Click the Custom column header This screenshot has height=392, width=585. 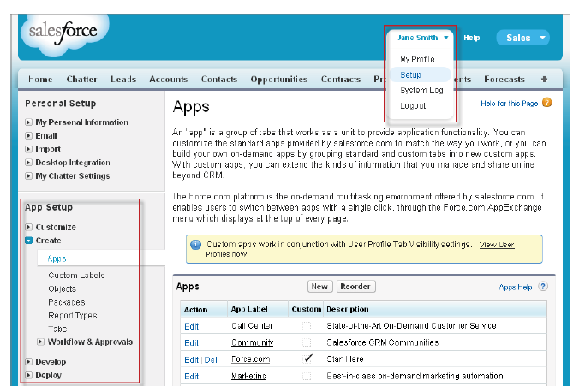tap(307, 309)
